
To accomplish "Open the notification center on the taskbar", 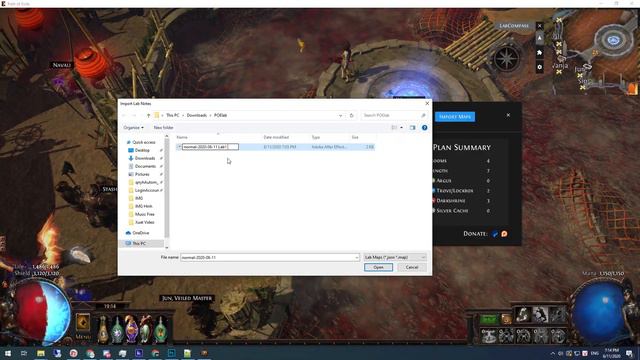I will [629, 353].
